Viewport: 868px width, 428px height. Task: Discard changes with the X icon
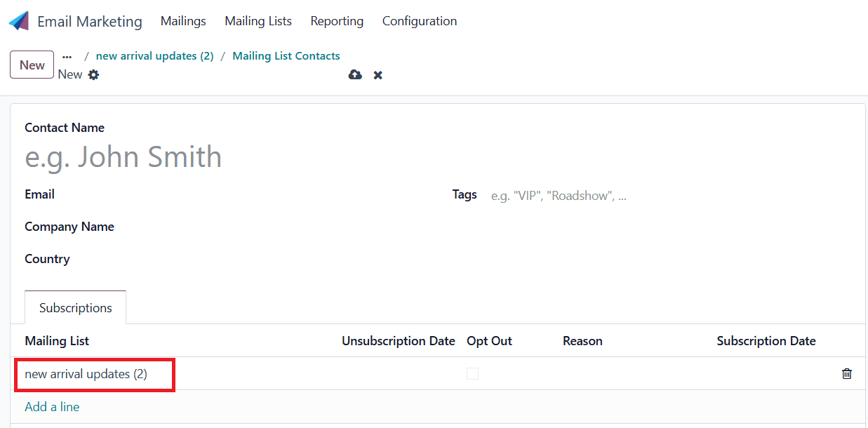tap(378, 75)
